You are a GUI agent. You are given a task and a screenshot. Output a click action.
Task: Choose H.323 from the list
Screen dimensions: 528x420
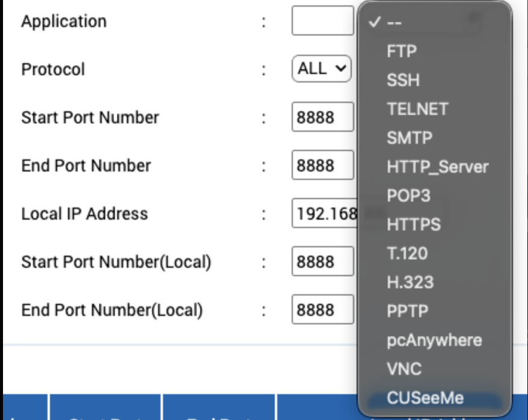tap(410, 282)
